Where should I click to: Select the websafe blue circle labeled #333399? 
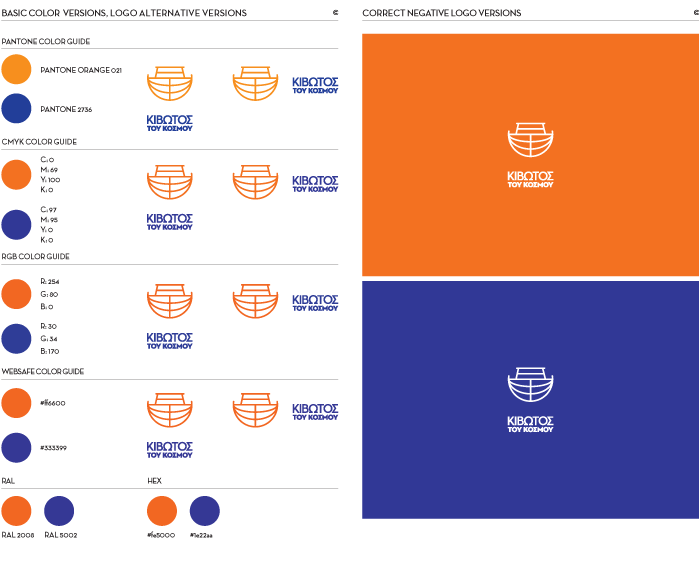pyautogui.click(x=16, y=447)
